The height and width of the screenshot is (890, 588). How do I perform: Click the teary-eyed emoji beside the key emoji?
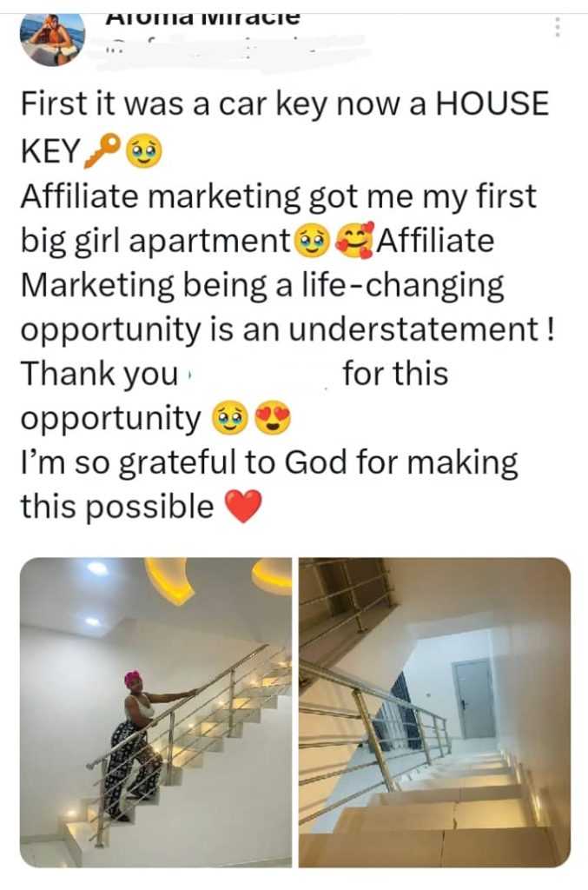coord(142,155)
